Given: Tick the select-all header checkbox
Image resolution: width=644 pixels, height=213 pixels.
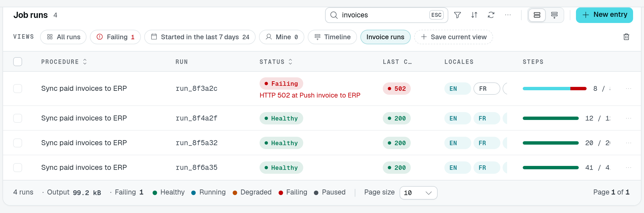Looking at the screenshot, I should (18, 62).
